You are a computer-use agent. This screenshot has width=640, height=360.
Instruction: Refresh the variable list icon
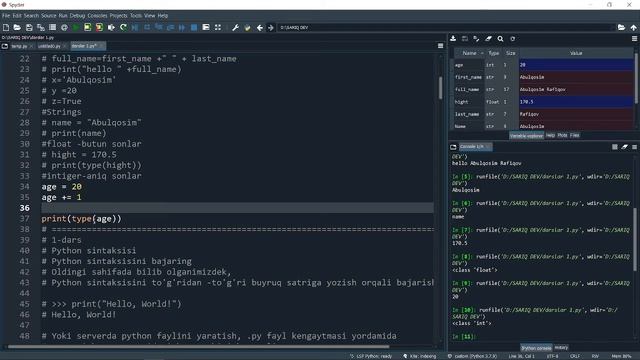pos(512,39)
